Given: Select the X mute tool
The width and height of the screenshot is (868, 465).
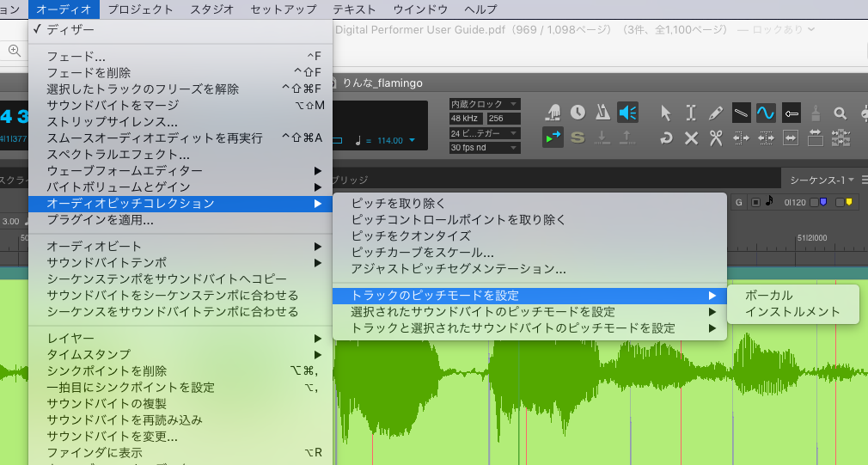Looking at the screenshot, I should (x=691, y=138).
